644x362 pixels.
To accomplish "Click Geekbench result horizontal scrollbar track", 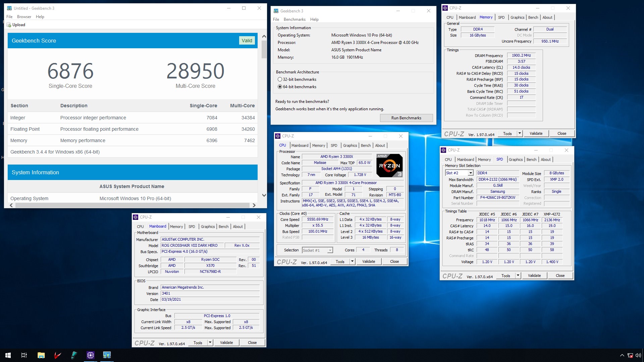I will (x=132, y=205).
